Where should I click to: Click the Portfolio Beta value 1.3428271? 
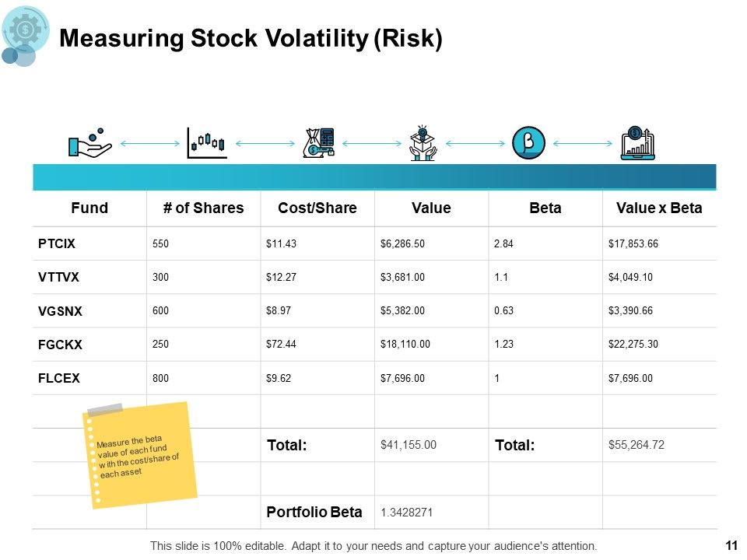tap(406, 513)
